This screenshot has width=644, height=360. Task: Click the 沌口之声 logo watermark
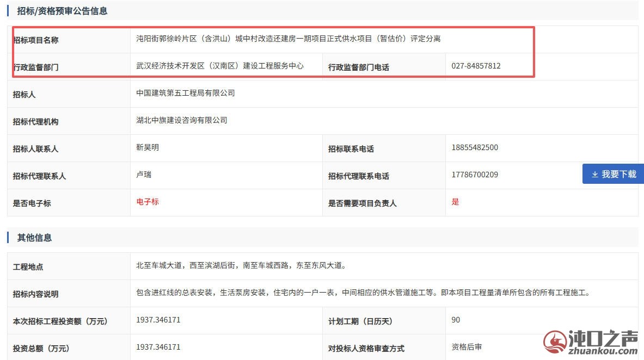click(591, 342)
